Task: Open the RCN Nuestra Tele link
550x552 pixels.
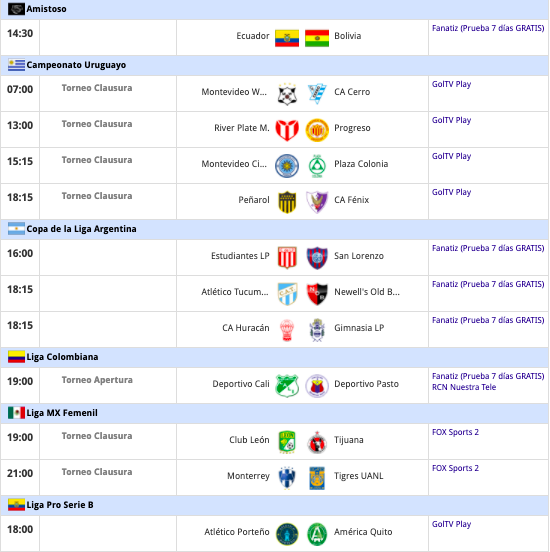Action: [x=464, y=387]
